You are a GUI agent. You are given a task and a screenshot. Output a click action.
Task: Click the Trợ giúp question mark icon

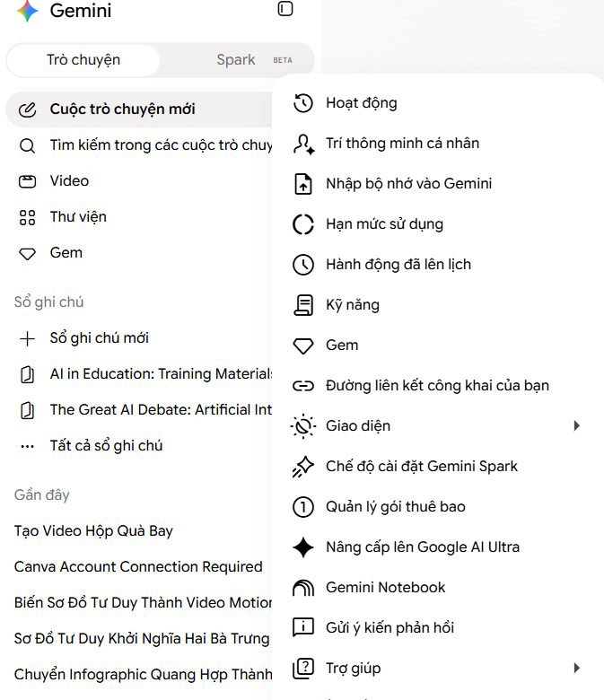click(x=303, y=669)
